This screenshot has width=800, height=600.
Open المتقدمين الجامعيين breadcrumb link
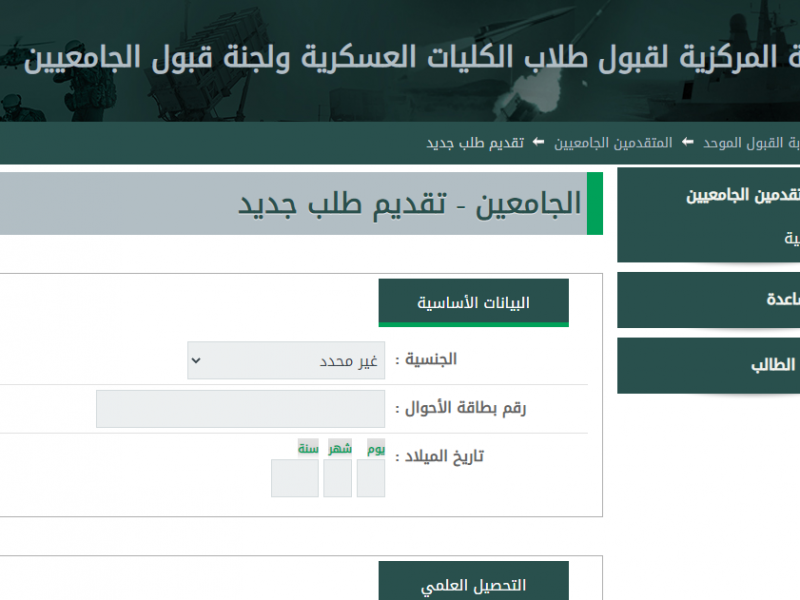(613, 143)
